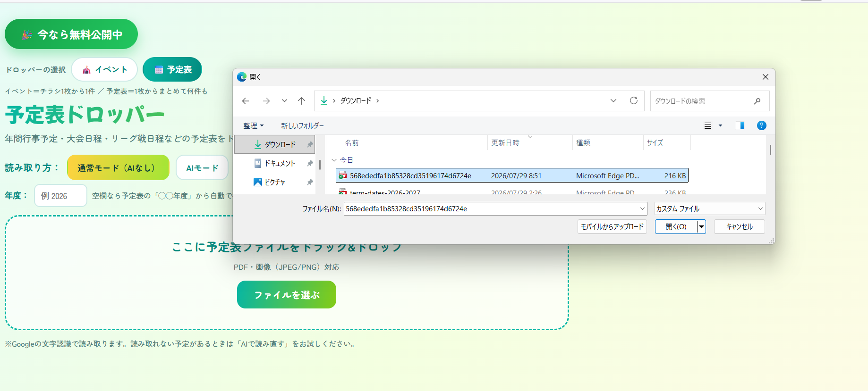
Task: Click PDF icon of 568ededfa1b85328cd35196174d6724e file
Action: (x=343, y=175)
